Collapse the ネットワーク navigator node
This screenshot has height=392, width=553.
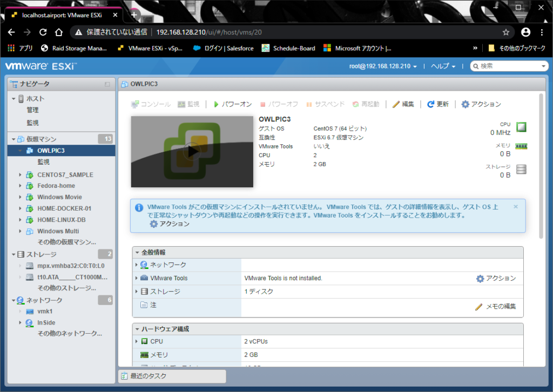coord(14,300)
